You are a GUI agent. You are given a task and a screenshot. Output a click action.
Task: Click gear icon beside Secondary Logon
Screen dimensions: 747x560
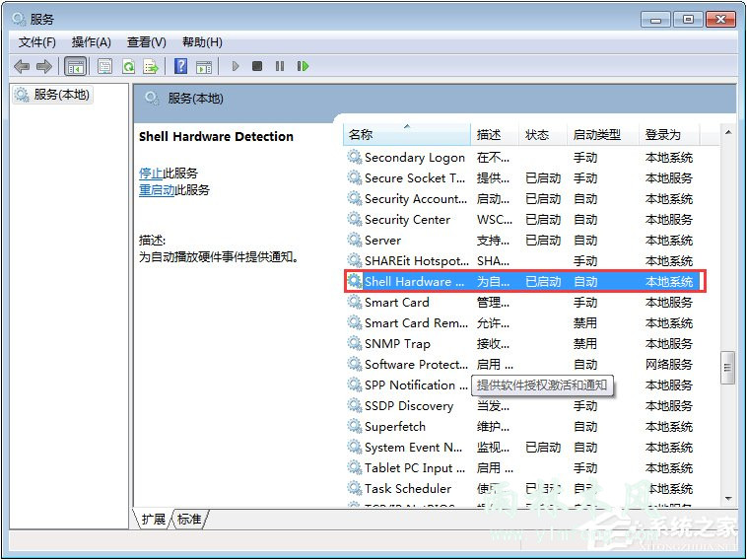355,157
